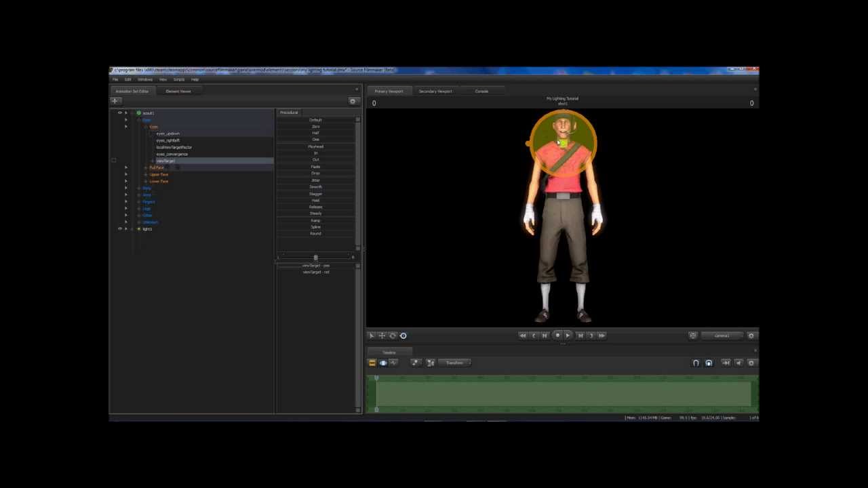The image size is (868, 488).
Task: Click the timeline playhead marker at start
Action: click(x=376, y=378)
